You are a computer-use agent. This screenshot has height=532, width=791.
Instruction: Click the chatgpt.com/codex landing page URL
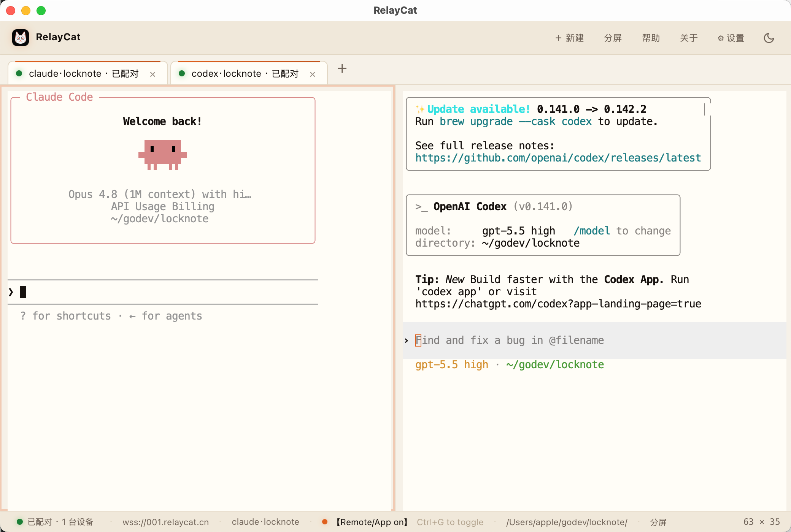[x=558, y=304]
